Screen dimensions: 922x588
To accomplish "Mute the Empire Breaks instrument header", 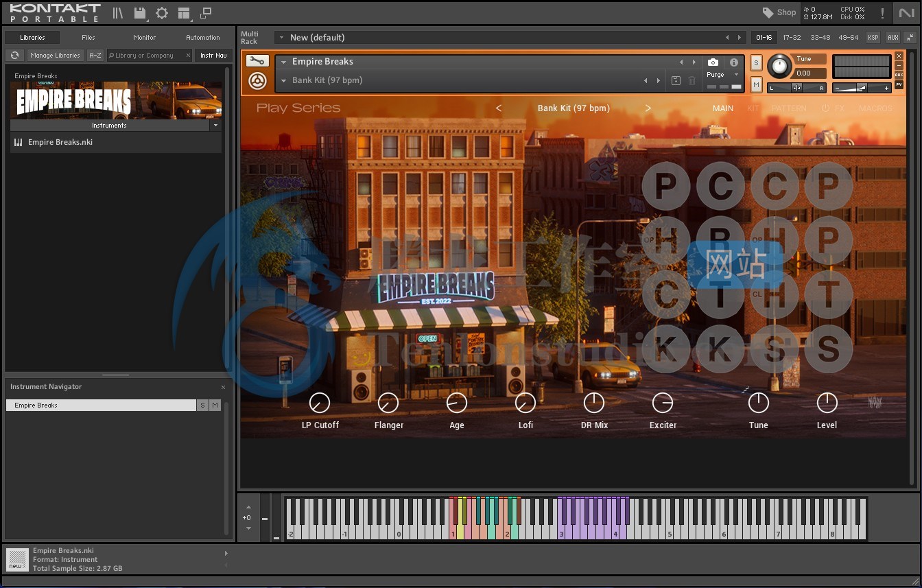I will 756,84.
